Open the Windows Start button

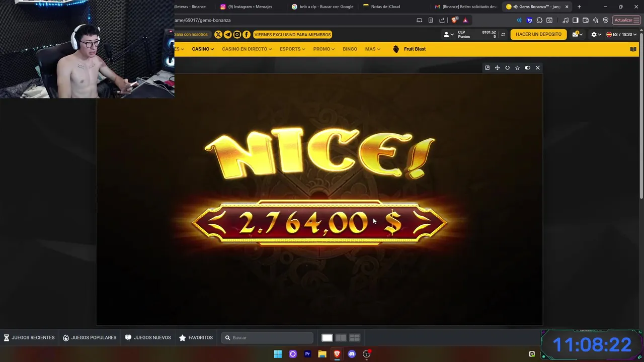[x=278, y=354]
